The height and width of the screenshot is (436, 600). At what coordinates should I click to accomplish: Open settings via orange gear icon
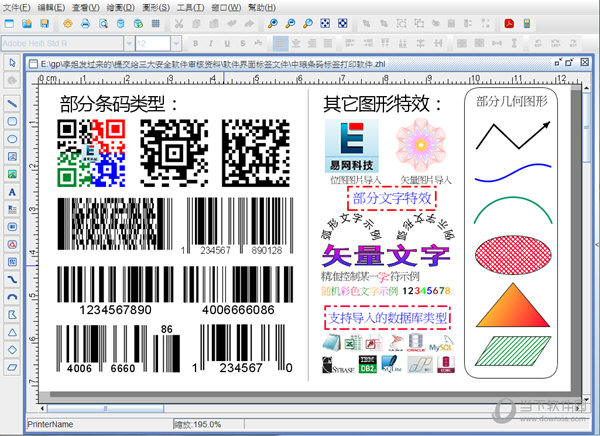(x=68, y=24)
